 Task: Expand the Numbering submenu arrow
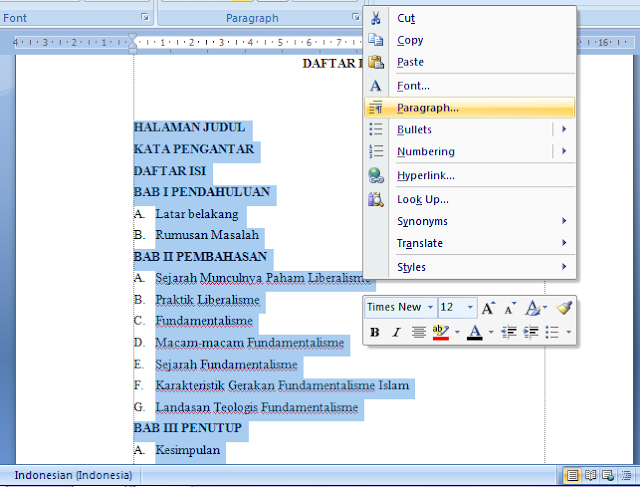(564, 151)
